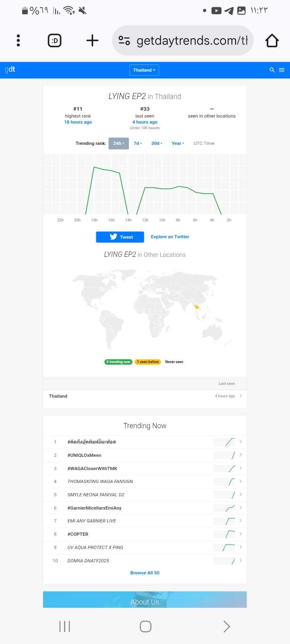Screen dimensions: 290x644
Task: Open the Thailand country dropdown
Action: tap(144, 70)
